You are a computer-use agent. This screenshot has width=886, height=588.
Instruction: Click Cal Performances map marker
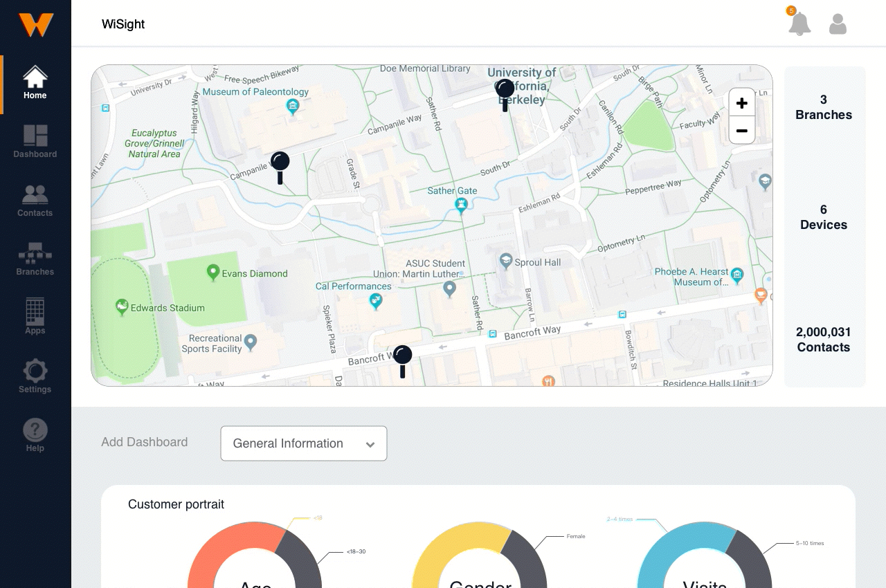pos(376,300)
